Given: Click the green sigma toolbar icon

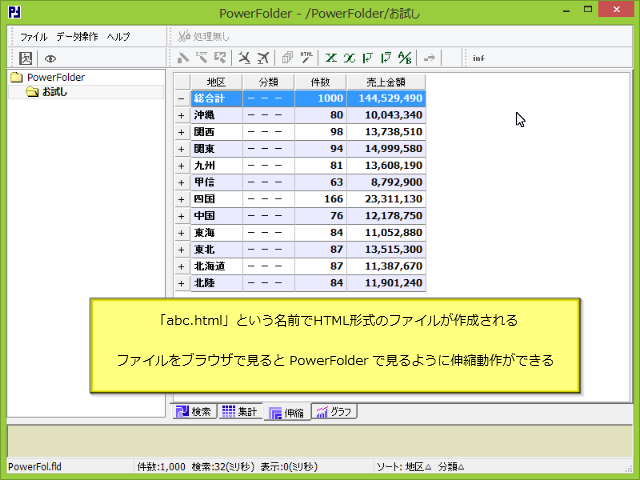Looking at the screenshot, I should [x=331, y=58].
